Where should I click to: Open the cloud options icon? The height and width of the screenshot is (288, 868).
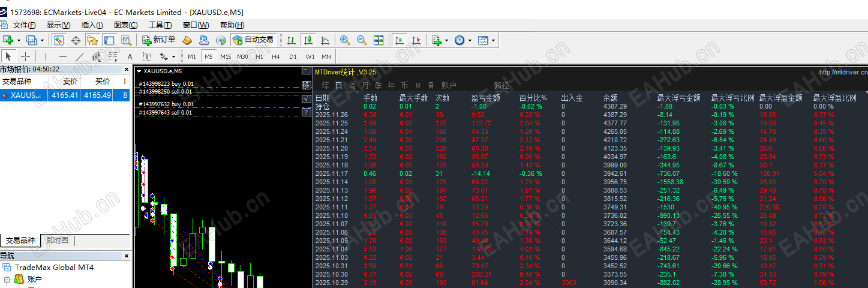(x=204, y=40)
